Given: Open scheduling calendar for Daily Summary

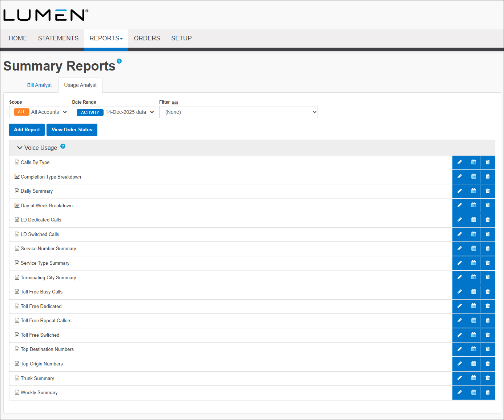Looking at the screenshot, I should 473,191.
